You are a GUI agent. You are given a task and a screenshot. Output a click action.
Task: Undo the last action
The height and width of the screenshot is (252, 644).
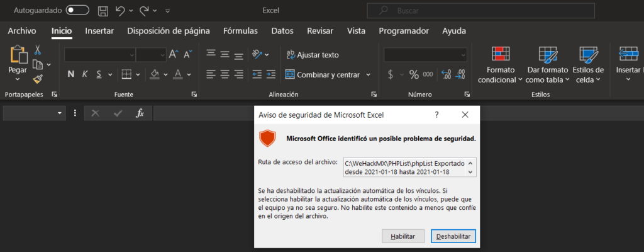coord(120,11)
